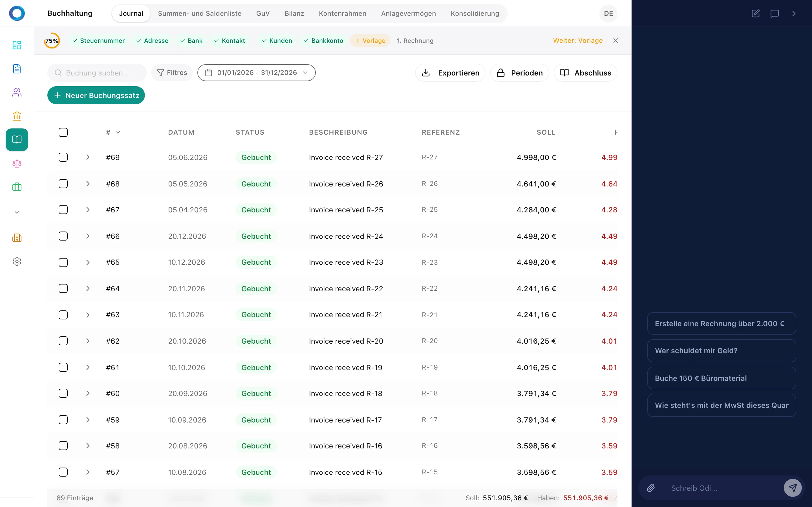The image size is (812, 507).
Task: Click the Neuer Buchungssatz button
Action: 96,95
